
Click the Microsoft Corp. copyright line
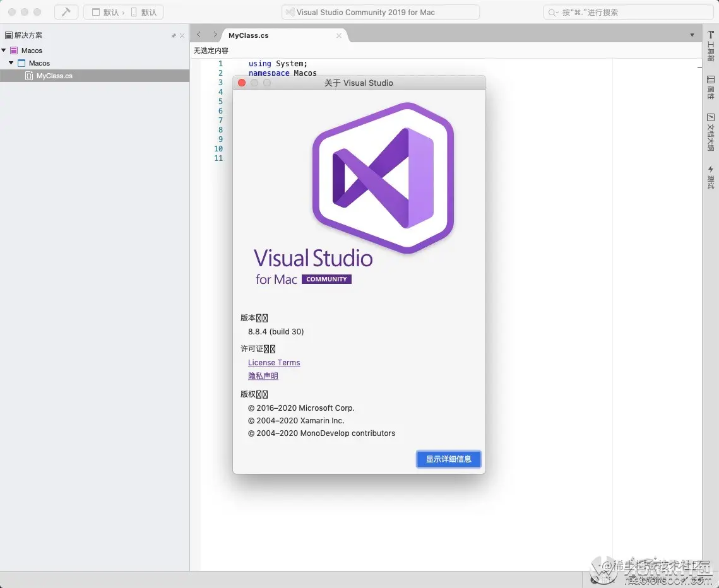[x=301, y=408]
